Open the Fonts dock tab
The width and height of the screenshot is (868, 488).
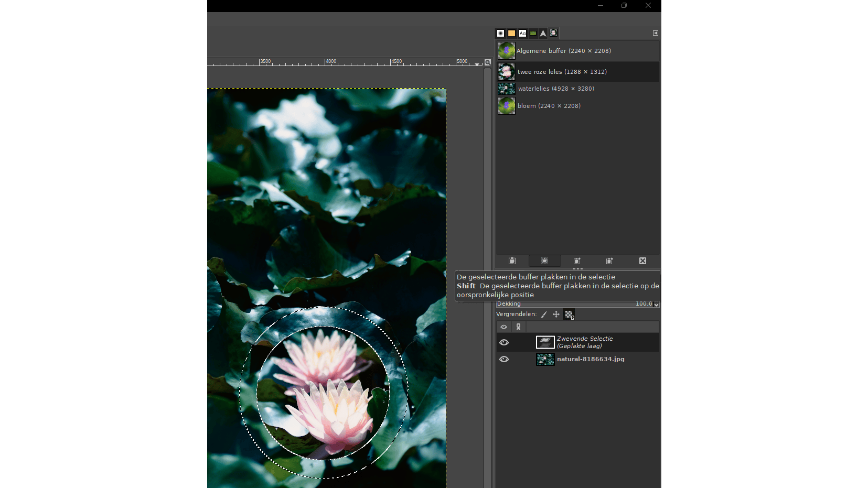tap(522, 33)
